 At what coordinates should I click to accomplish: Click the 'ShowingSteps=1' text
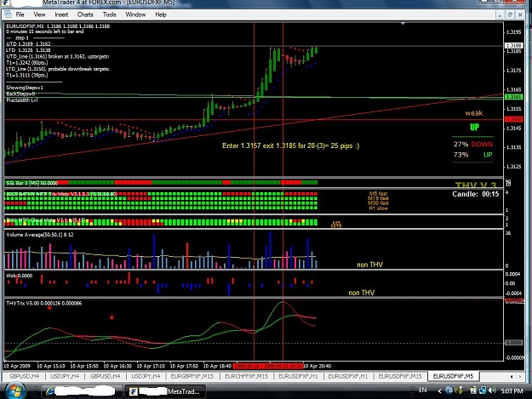coord(25,88)
